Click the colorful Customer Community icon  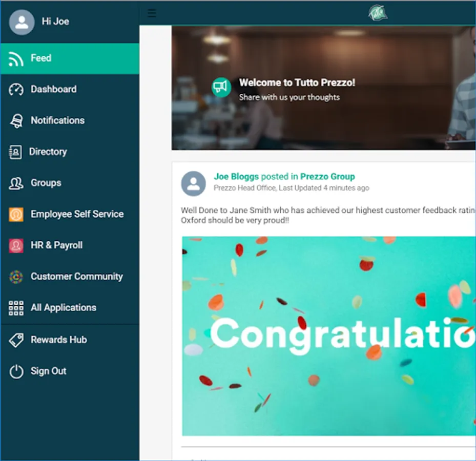coord(16,277)
